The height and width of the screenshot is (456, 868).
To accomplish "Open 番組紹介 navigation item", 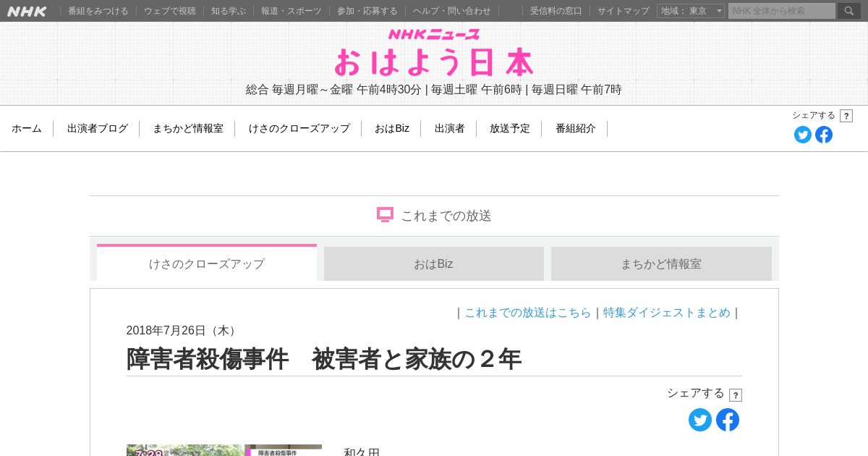I will [x=576, y=128].
